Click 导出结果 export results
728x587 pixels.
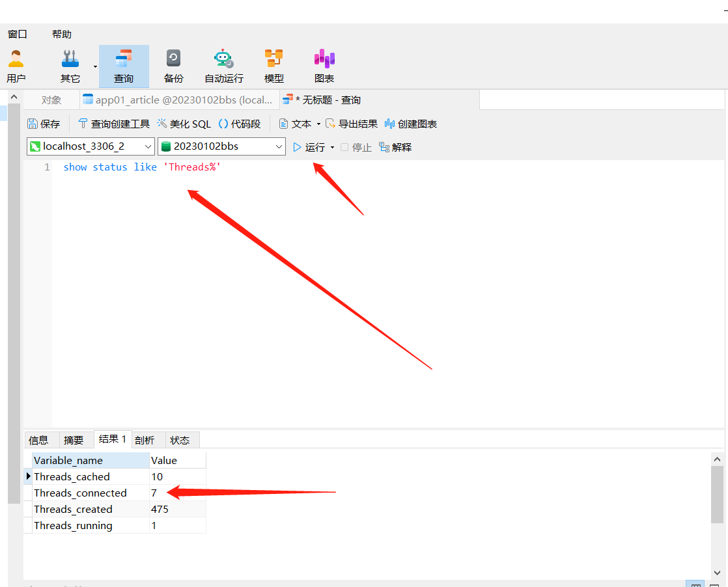pyautogui.click(x=352, y=124)
